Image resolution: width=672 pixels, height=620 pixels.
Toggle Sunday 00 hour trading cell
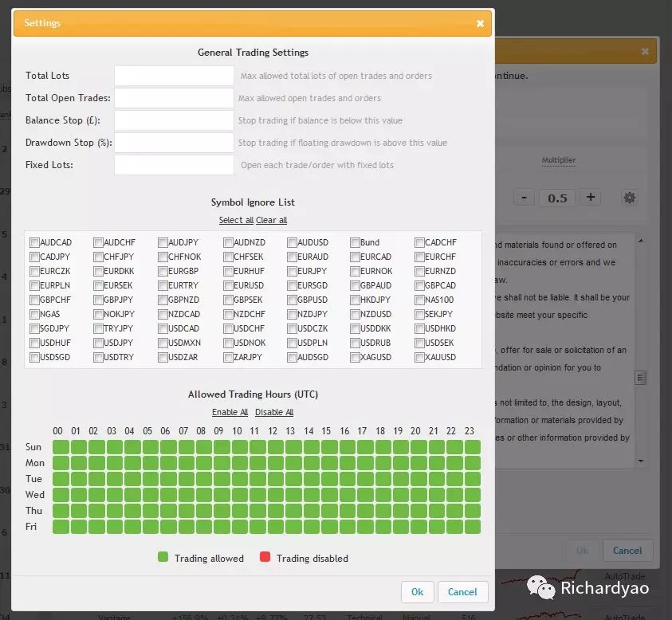pos(60,447)
